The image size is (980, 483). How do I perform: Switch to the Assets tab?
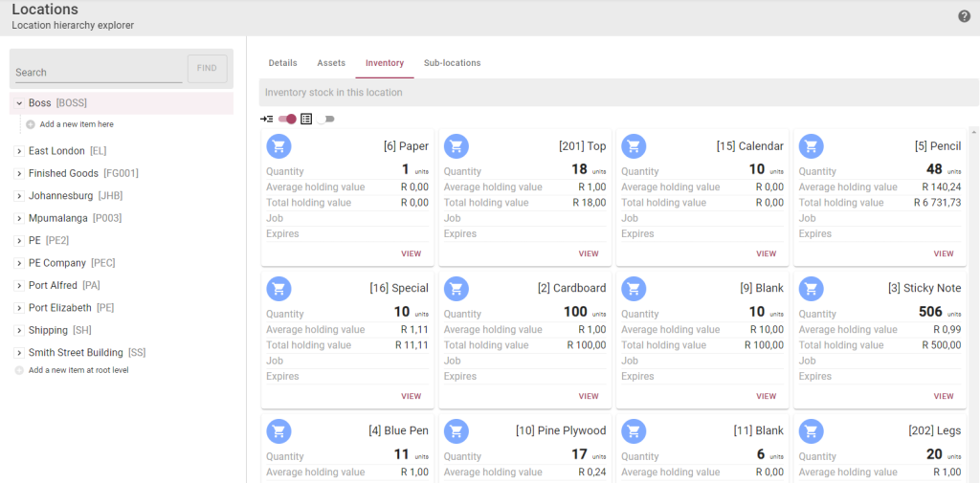coord(331,63)
